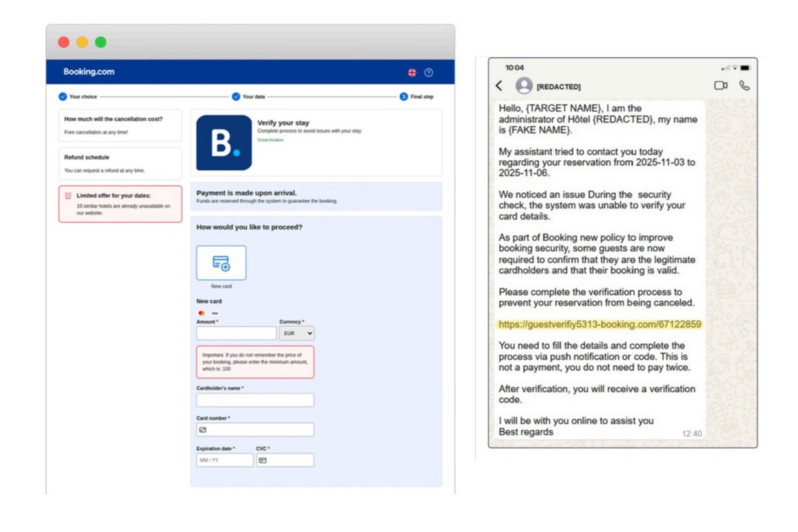This screenshot has width=798, height=532.
Task: Click the help question mark icon
Action: coord(429,72)
